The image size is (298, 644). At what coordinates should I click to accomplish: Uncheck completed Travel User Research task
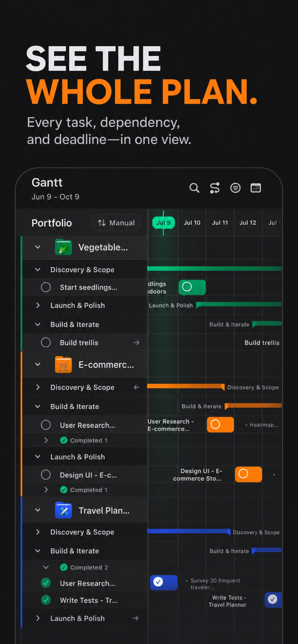click(46, 583)
